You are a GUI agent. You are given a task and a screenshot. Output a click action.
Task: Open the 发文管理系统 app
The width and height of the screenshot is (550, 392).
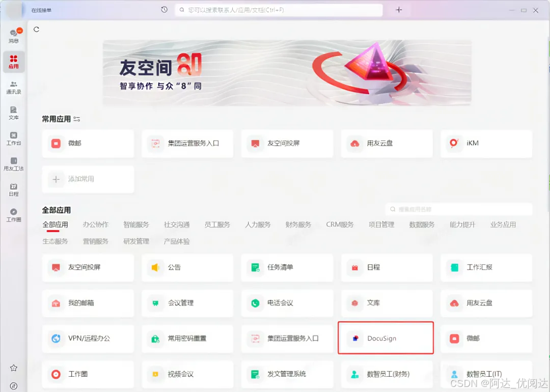point(287,375)
